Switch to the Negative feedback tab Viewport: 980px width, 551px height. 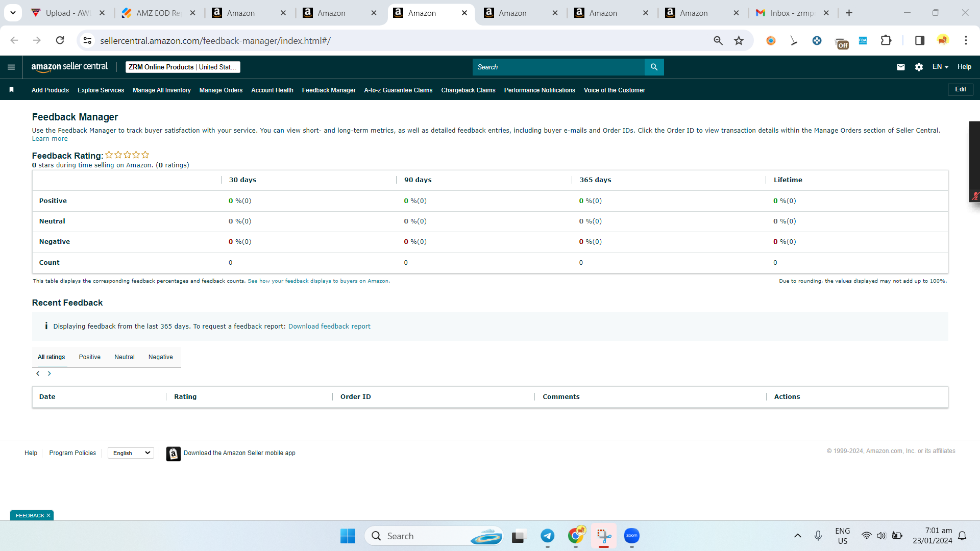(x=161, y=357)
